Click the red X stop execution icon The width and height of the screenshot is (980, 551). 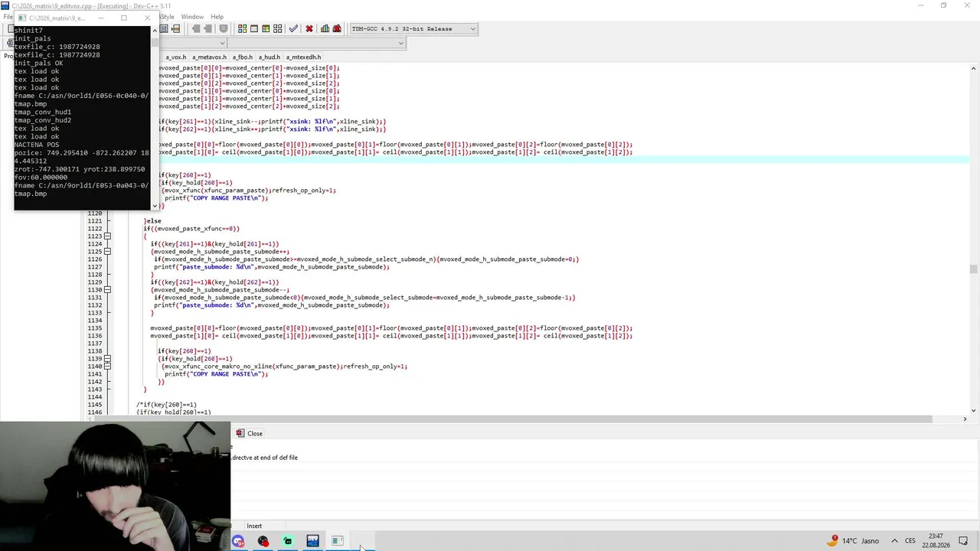pyautogui.click(x=309, y=29)
